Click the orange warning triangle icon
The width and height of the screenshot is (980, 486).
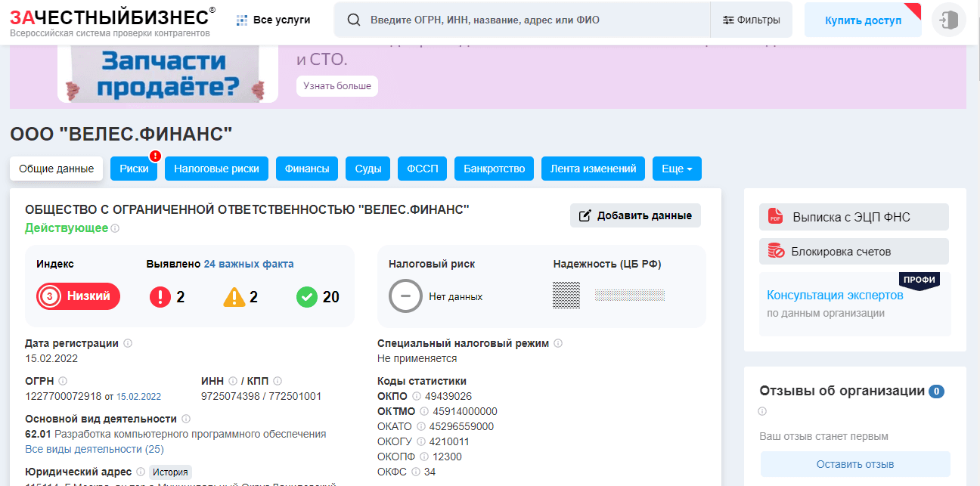click(x=234, y=297)
